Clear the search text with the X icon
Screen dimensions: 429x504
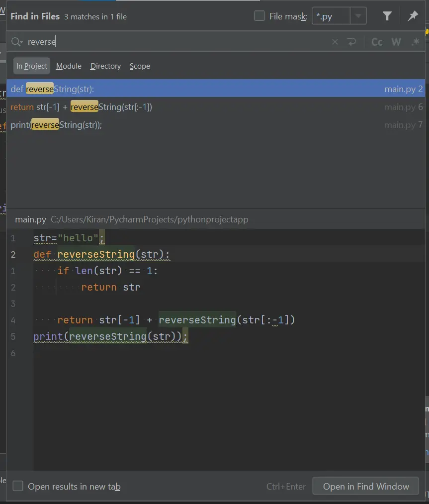[335, 42]
